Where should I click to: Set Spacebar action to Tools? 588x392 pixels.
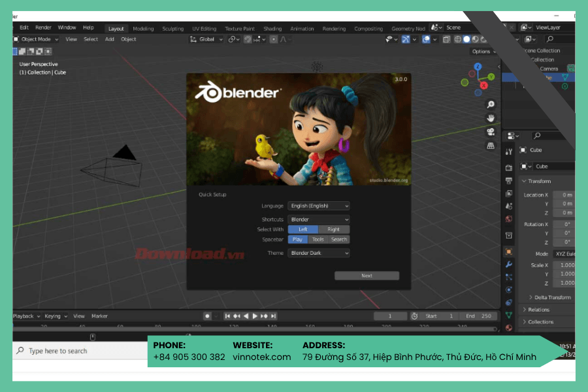click(x=318, y=239)
